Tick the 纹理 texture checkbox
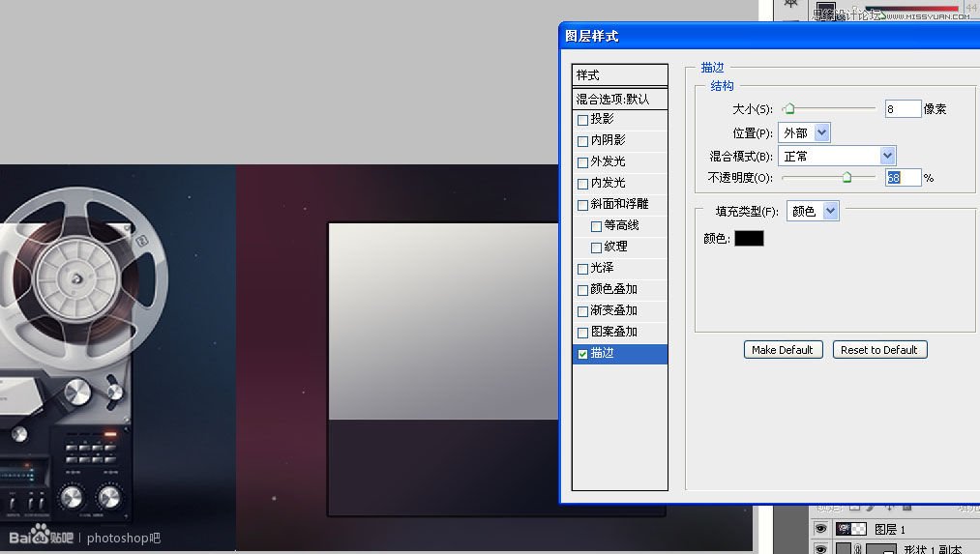Viewport: 980px width, 554px height. pyautogui.click(x=596, y=248)
